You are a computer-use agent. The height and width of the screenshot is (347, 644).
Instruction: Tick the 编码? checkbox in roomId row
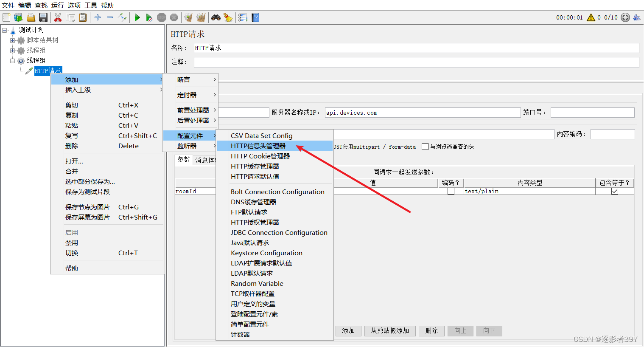click(451, 192)
